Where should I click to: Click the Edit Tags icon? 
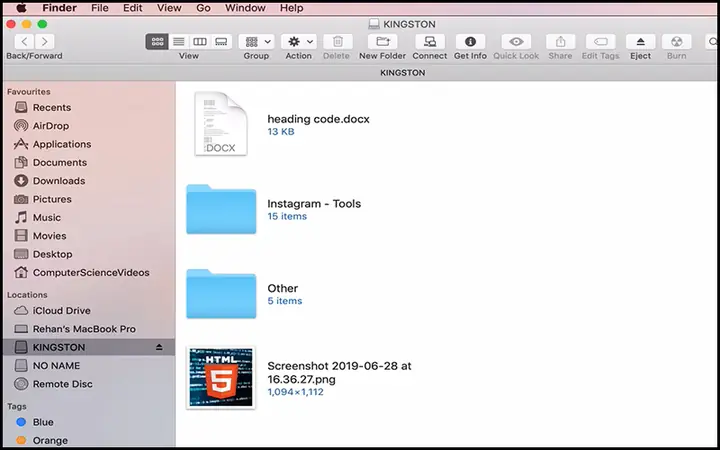[x=601, y=42]
